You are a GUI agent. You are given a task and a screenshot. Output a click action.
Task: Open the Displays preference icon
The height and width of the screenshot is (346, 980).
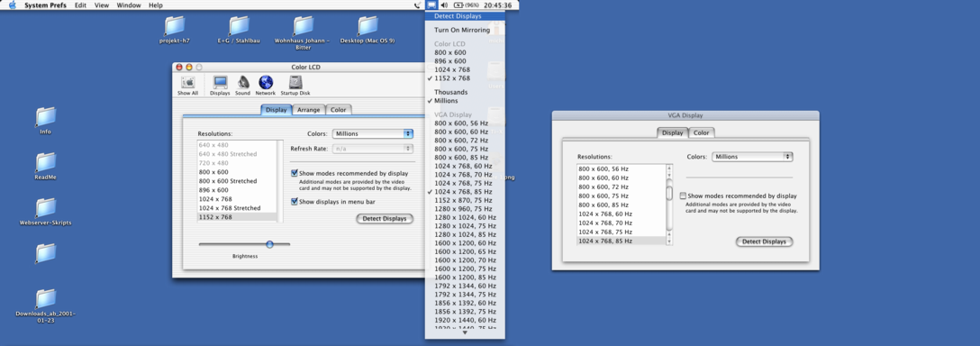[x=220, y=85]
